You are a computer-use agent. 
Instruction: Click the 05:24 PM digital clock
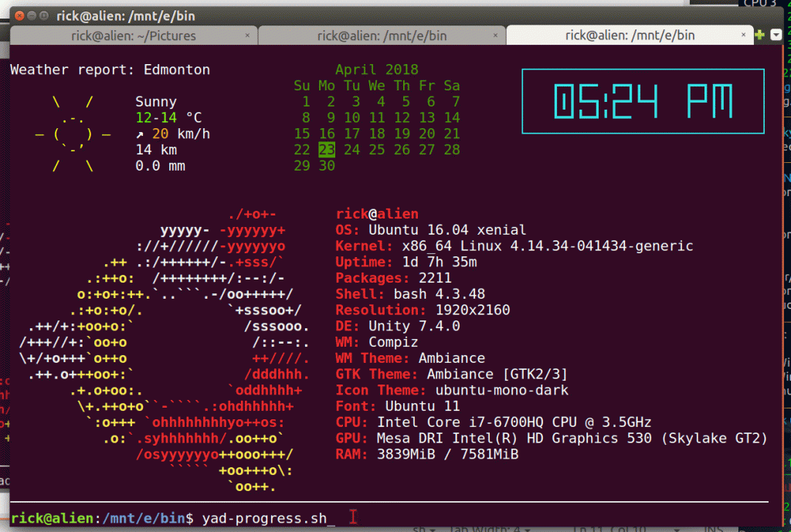tap(643, 101)
